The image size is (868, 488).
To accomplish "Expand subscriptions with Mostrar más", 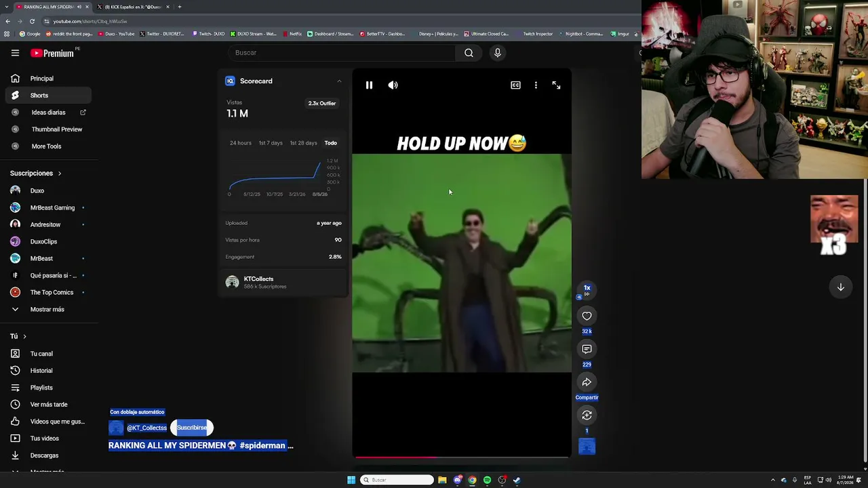I will click(x=48, y=309).
